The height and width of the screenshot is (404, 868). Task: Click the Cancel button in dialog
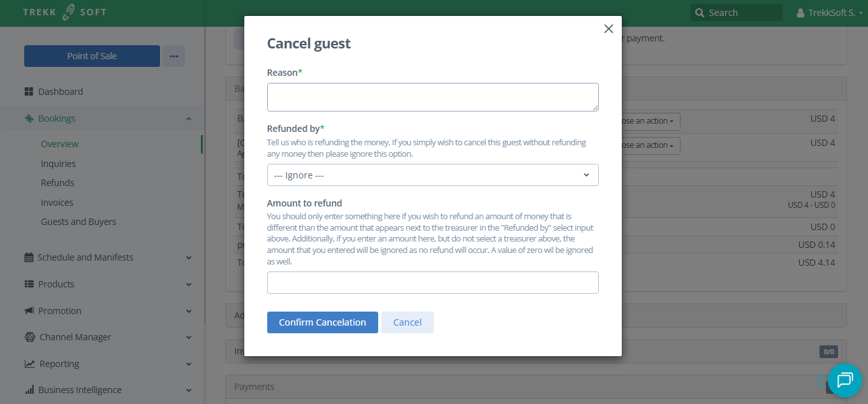tap(407, 322)
